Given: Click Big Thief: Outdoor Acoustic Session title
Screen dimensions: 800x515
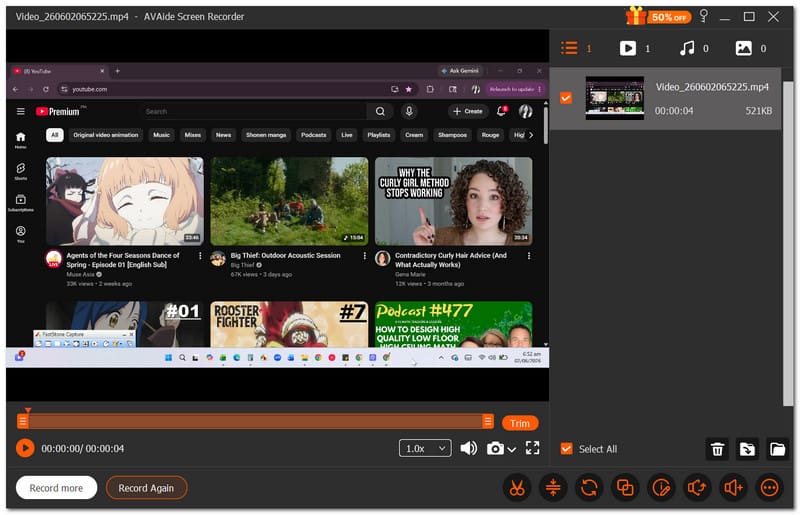Looking at the screenshot, I should 285,255.
